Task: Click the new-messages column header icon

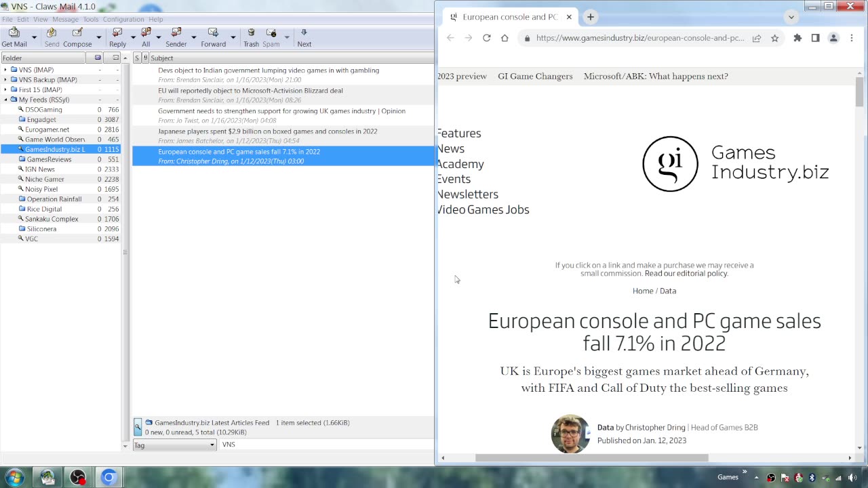Action: coord(98,58)
